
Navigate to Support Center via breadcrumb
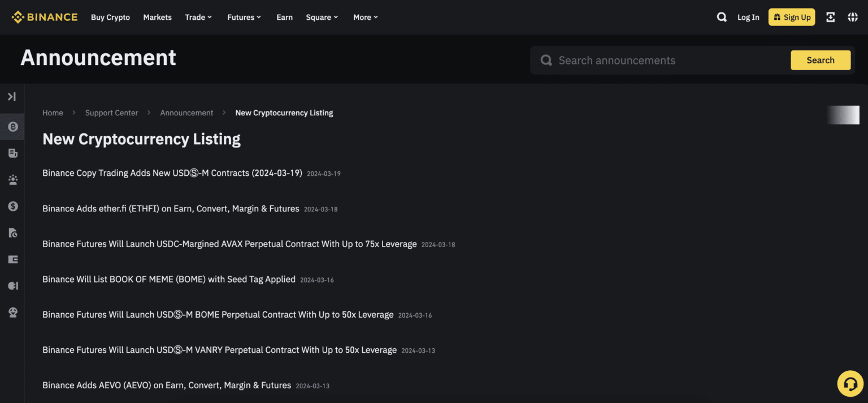click(x=111, y=112)
